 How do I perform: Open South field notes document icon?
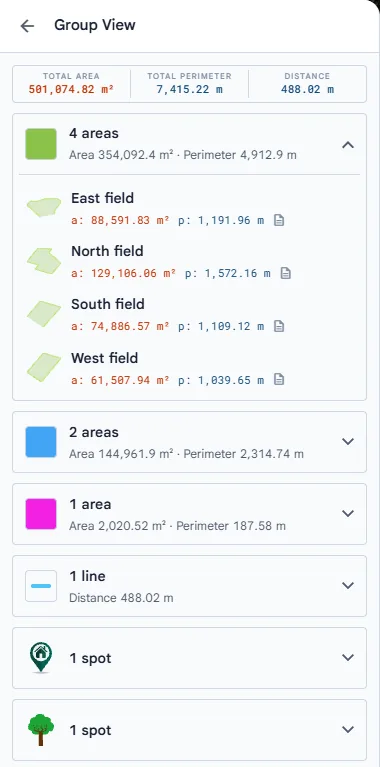tap(279, 326)
